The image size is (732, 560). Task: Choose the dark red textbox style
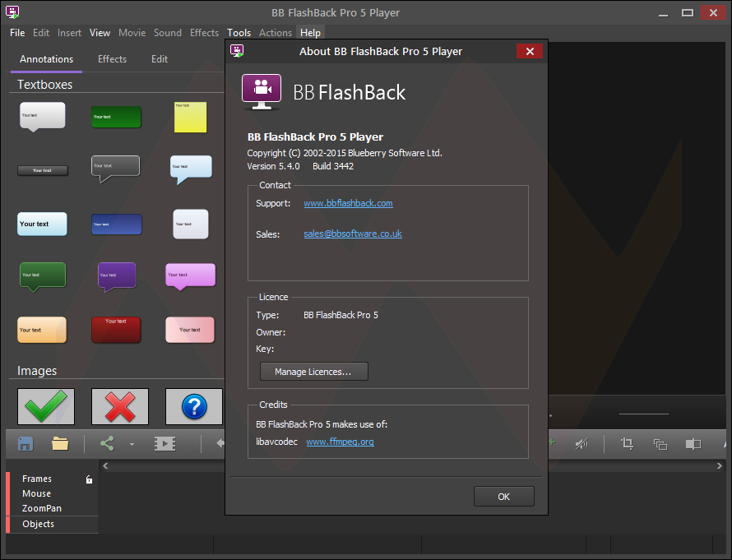[116, 330]
